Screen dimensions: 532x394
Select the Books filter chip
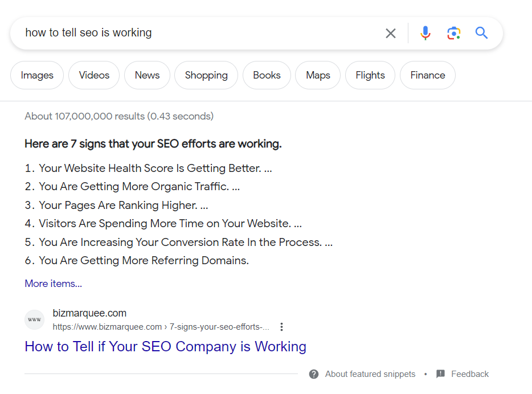tap(267, 75)
